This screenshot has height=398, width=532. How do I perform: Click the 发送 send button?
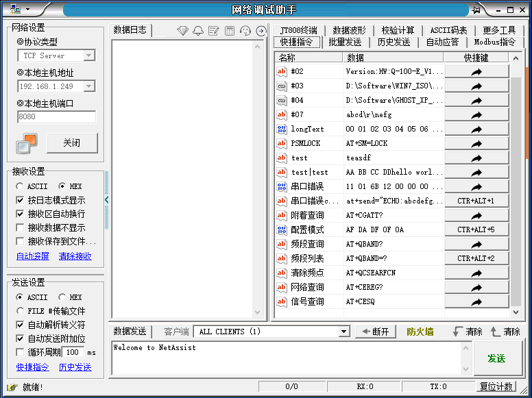click(x=497, y=358)
